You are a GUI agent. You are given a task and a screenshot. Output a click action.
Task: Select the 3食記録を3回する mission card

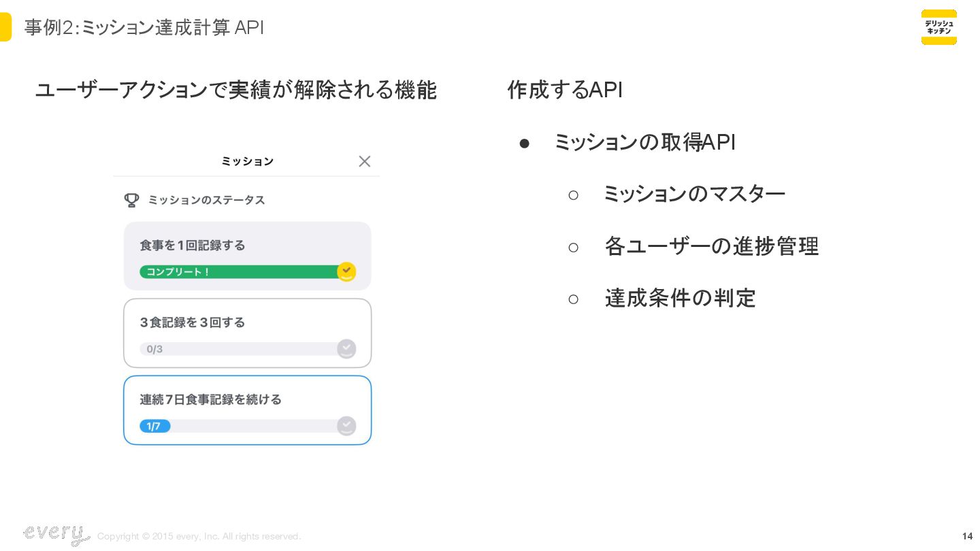click(x=248, y=333)
